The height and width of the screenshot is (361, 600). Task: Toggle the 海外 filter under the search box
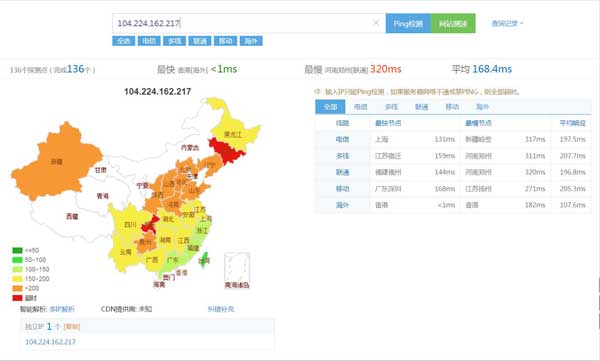(251, 41)
